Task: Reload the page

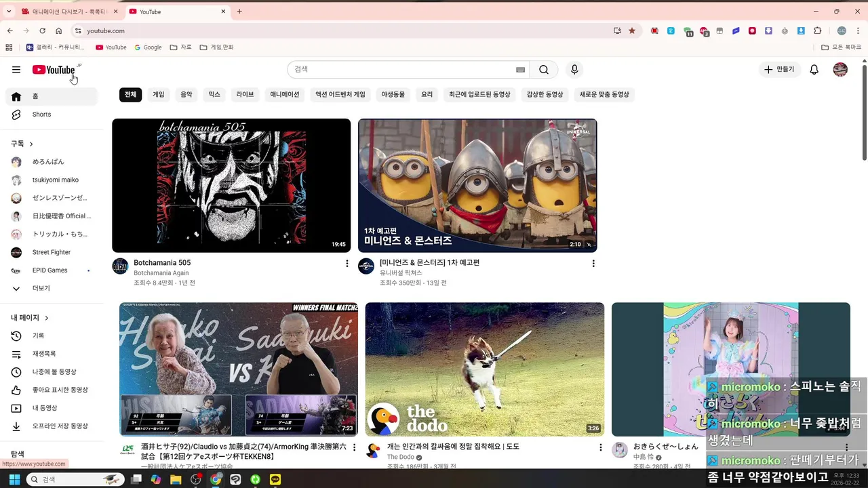Action: click(x=42, y=30)
